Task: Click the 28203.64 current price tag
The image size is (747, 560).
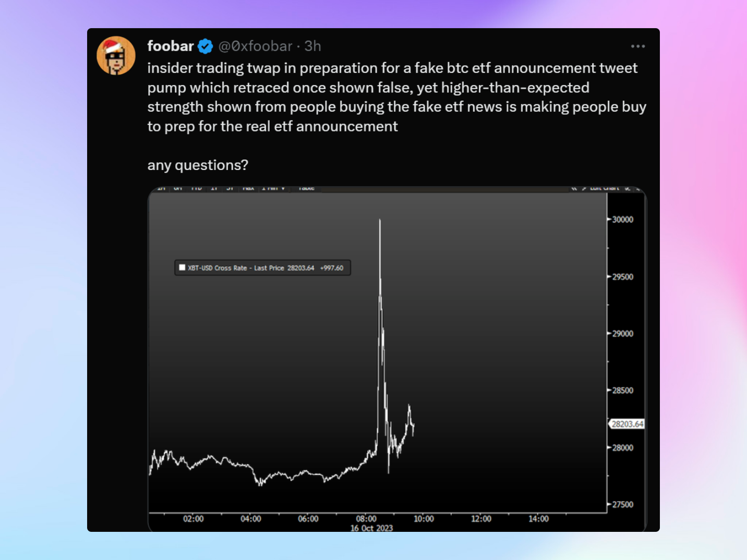Action: tap(627, 424)
